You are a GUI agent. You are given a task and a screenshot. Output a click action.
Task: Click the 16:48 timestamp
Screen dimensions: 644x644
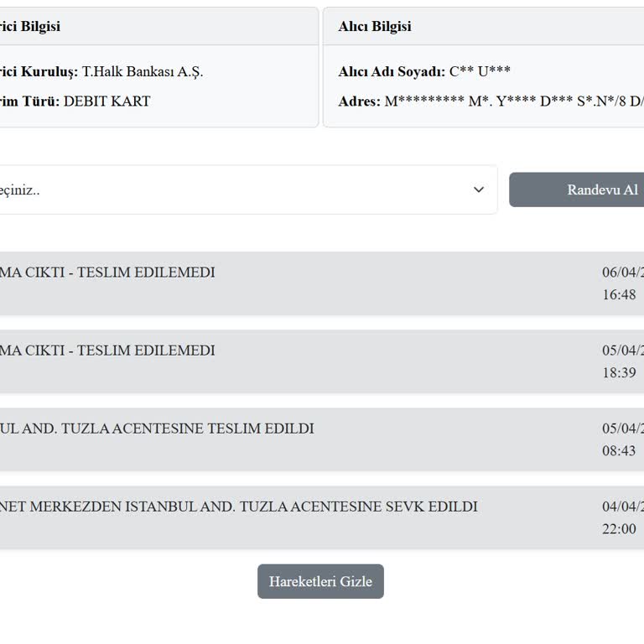click(619, 294)
